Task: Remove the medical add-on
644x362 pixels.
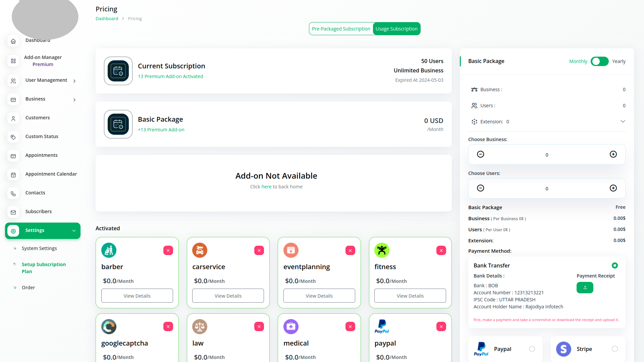Action: [x=350, y=326]
